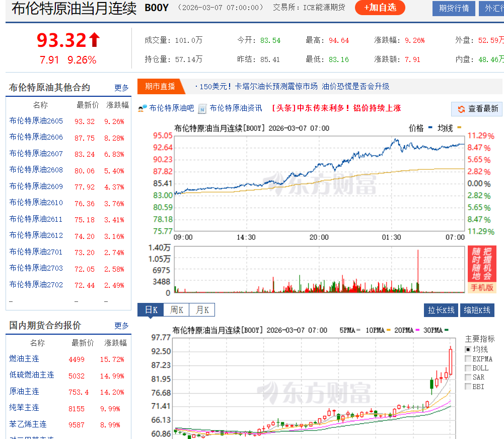
Task: Open the 期货行情 navigation tab
Action: coord(454,8)
